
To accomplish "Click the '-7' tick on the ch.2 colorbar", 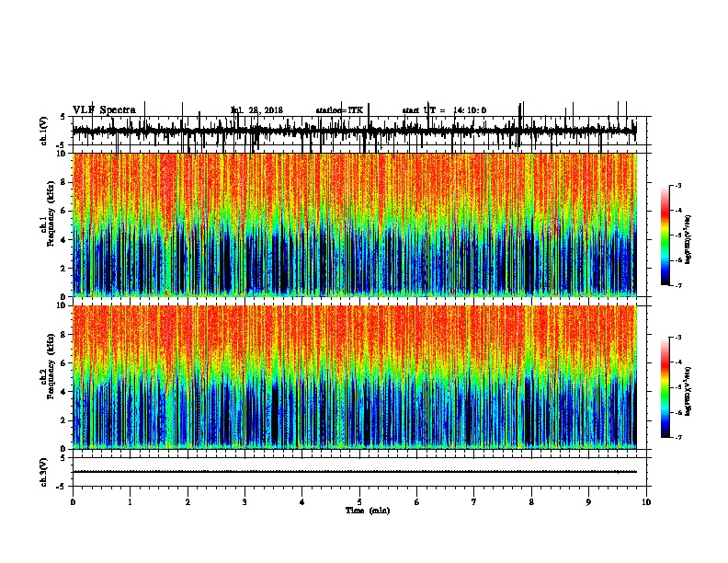I will (677, 437).
